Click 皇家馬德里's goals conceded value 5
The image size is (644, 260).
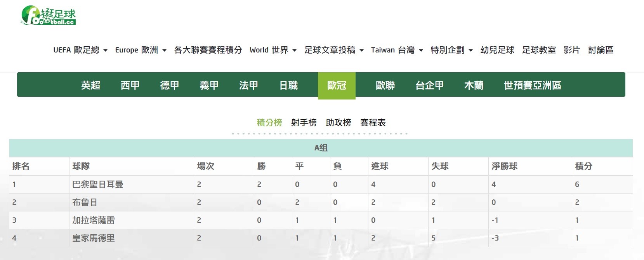click(x=434, y=238)
